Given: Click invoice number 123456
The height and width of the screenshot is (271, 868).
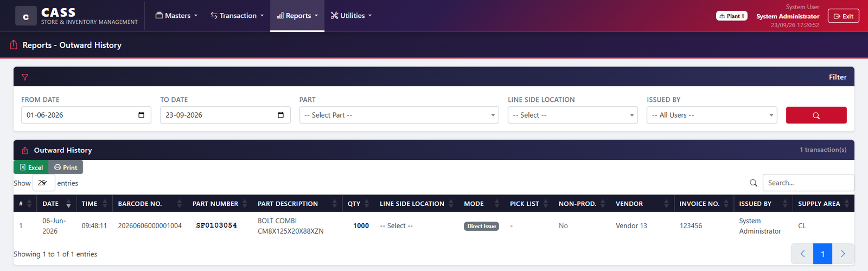Looking at the screenshot, I should (x=691, y=225).
